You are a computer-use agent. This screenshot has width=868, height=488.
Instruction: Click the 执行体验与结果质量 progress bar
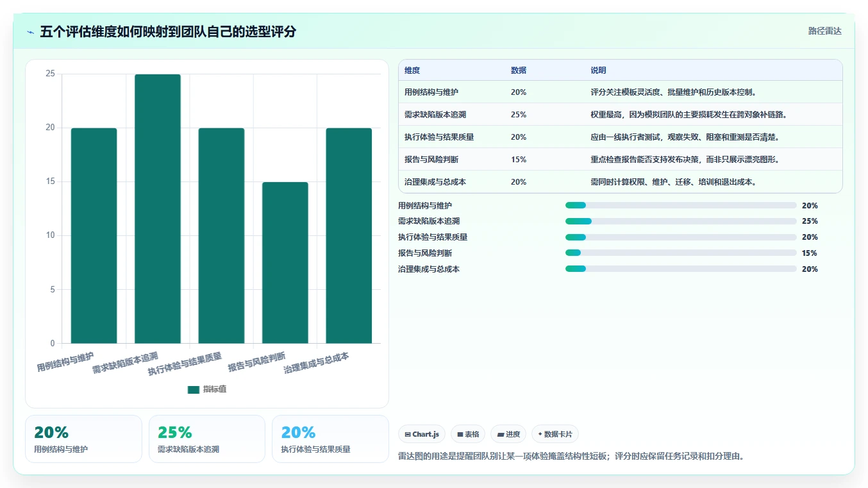pos(681,237)
